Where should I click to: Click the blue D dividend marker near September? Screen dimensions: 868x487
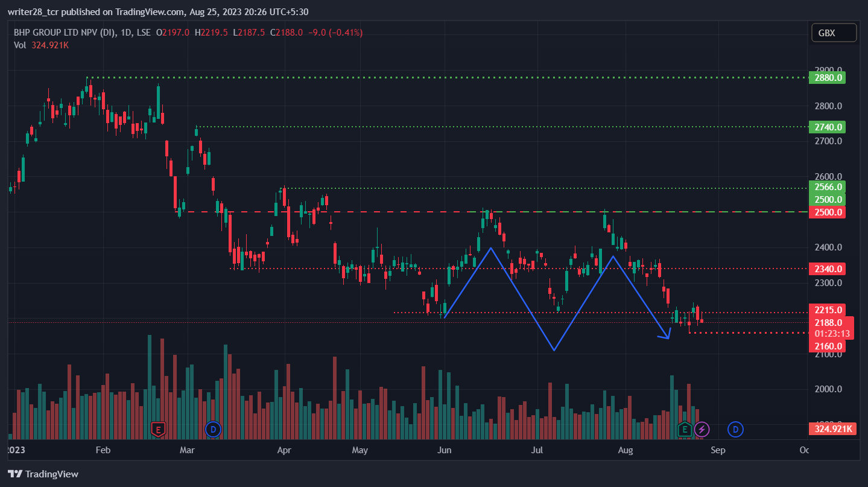735,430
